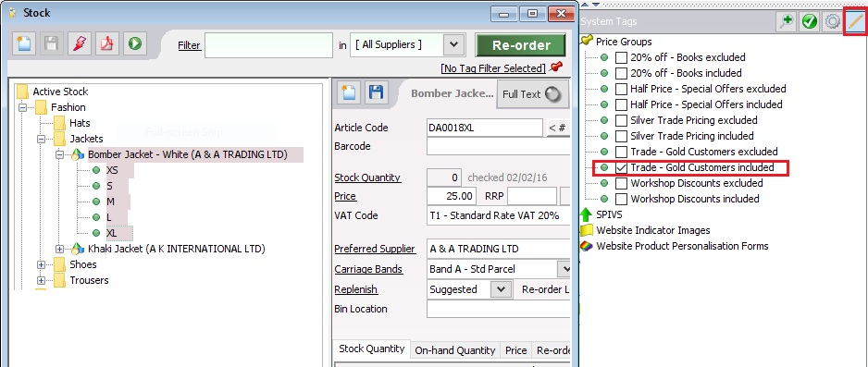Image resolution: width=868 pixels, height=367 pixels.
Task: Click the Price field showing 25.00
Action: [x=452, y=196]
